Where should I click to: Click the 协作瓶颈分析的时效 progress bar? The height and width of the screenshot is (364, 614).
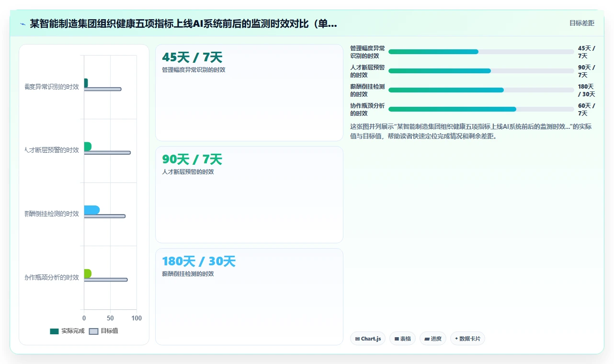click(481, 109)
